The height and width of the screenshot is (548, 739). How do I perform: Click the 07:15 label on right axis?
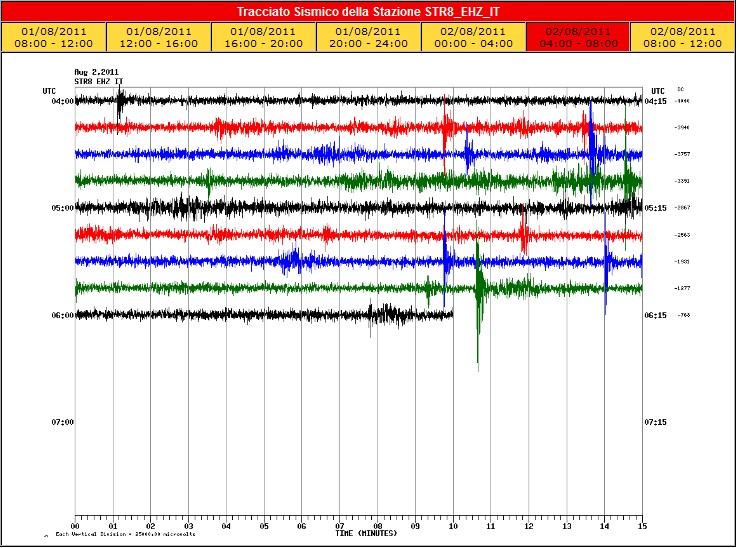coord(656,422)
